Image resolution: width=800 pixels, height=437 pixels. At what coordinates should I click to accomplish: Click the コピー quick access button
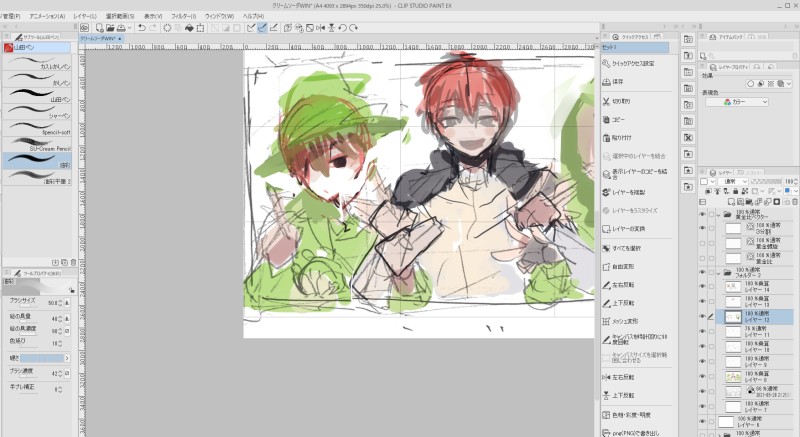[x=613, y=119]
